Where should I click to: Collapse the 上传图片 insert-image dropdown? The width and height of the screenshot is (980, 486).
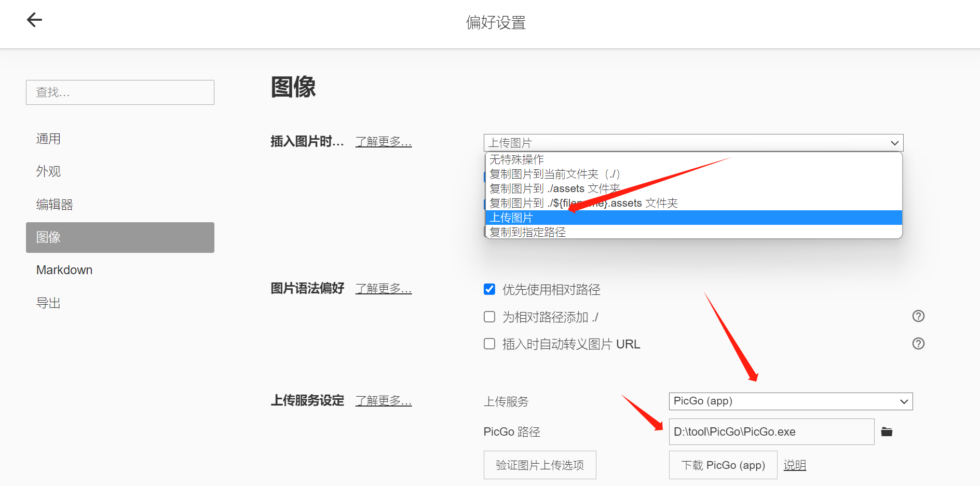[693, 143]
